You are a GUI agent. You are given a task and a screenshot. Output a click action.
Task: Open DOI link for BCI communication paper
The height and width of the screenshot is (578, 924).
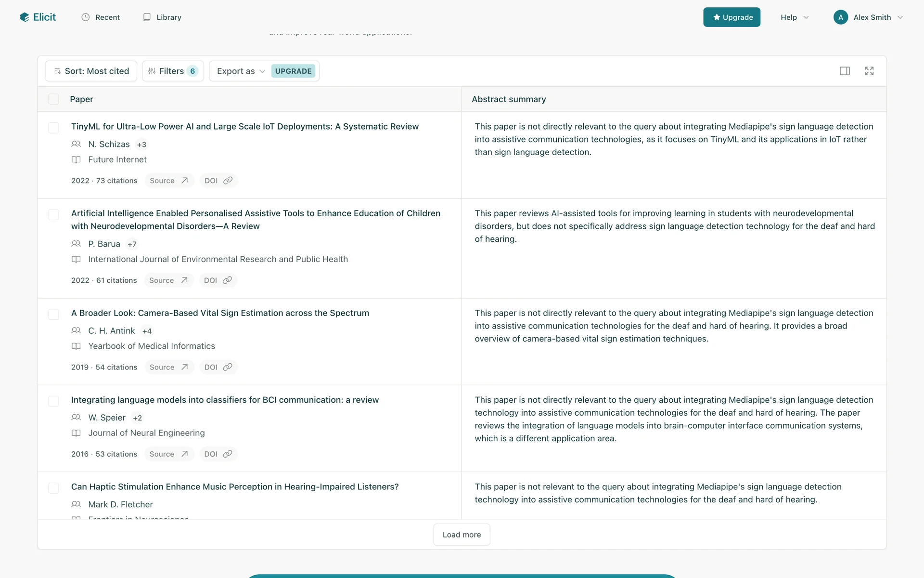coord(218,454)
